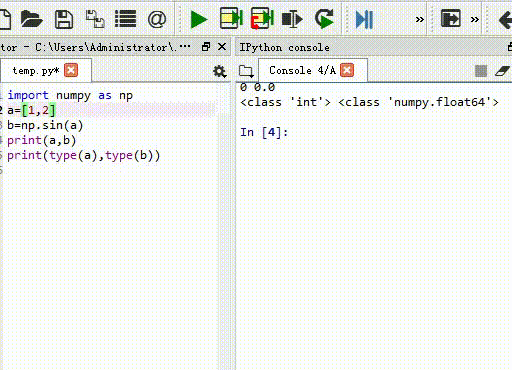Go back with the left arrow icon
The width and height of the screenshot is (512, 370).
[505, 19]
